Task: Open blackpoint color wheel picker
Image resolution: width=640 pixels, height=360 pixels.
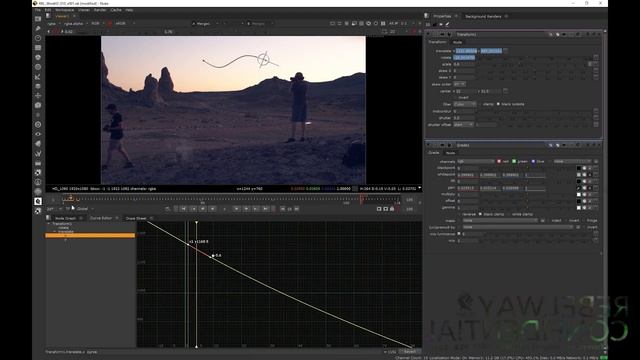Action: coord(584,168)
